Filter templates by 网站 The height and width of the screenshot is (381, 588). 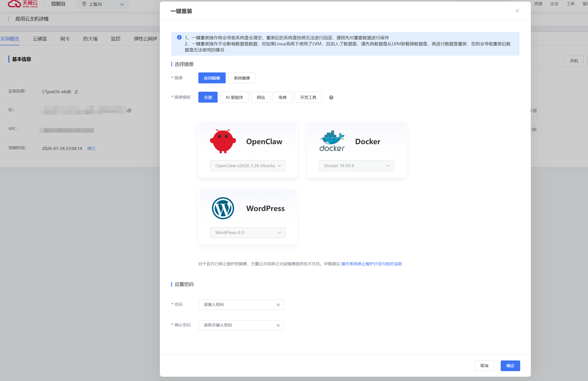coord(261,97)
